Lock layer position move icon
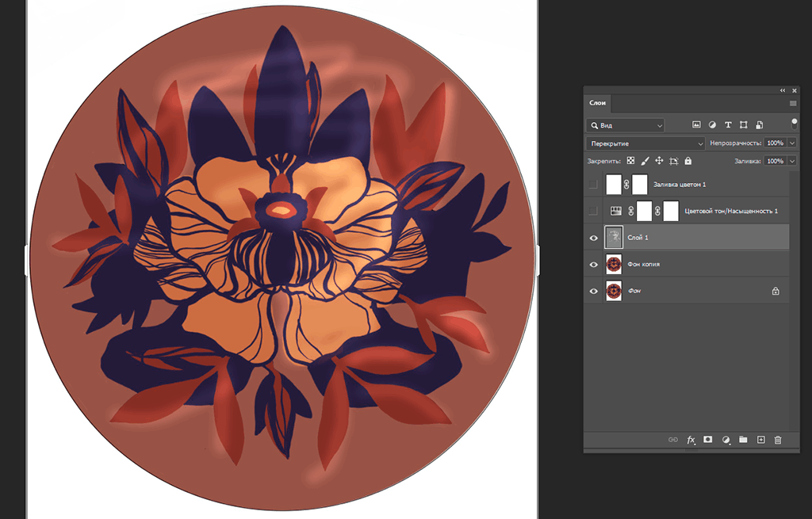Viewport: 812px width, 519px height. pos(659,161)
